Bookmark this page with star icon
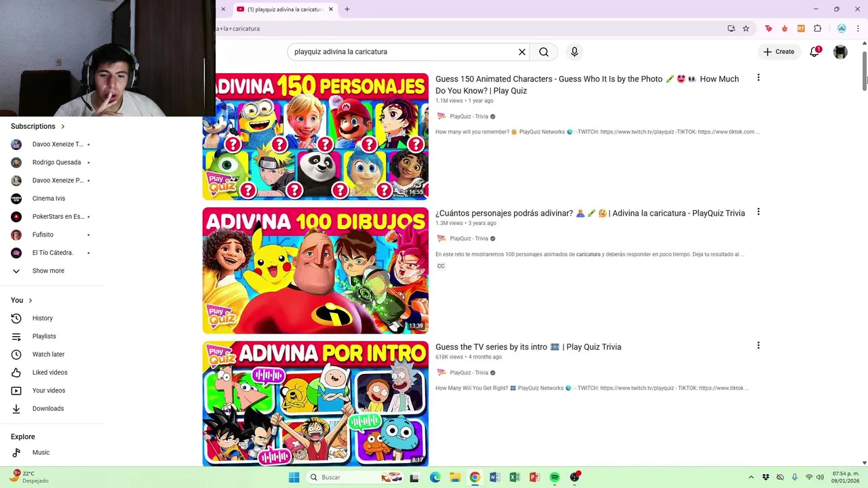The width and height of the screenshot is (868, 488). pyautogui.click(x=746, y=28)
